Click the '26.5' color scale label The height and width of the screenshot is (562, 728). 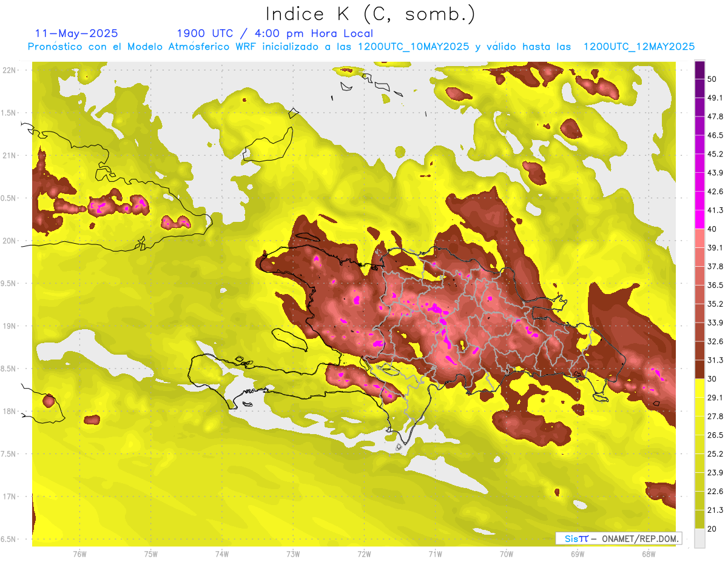pyautogui.click(x=715, y=435)
